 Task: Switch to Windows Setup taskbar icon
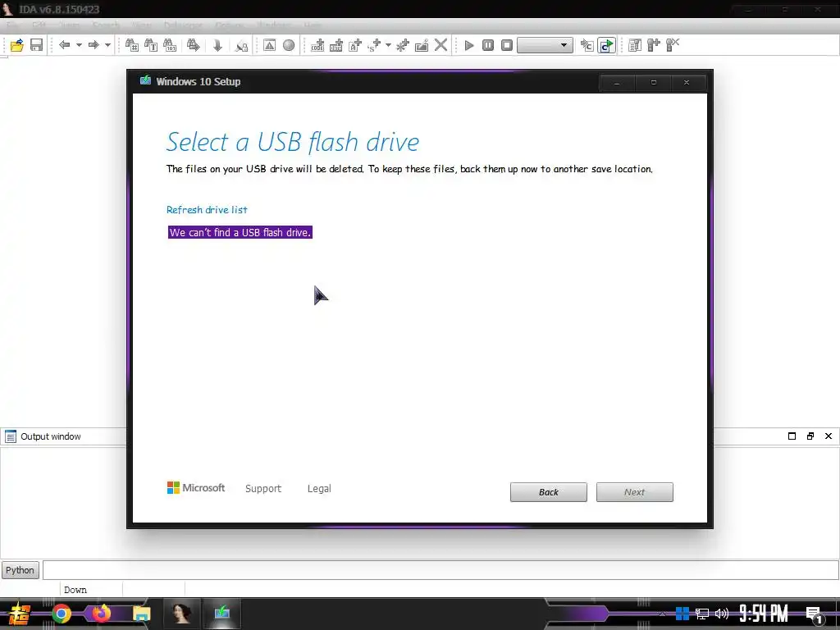coord(221,614)
